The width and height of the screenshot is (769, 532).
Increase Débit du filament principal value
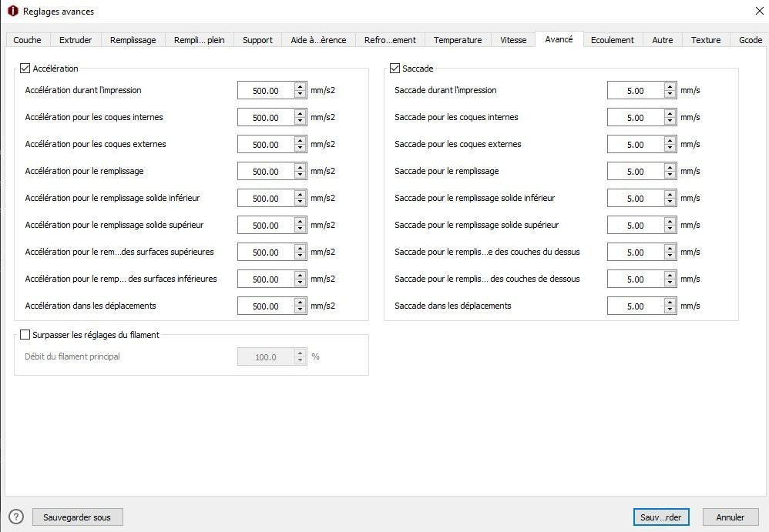click(x=301, y=352)
